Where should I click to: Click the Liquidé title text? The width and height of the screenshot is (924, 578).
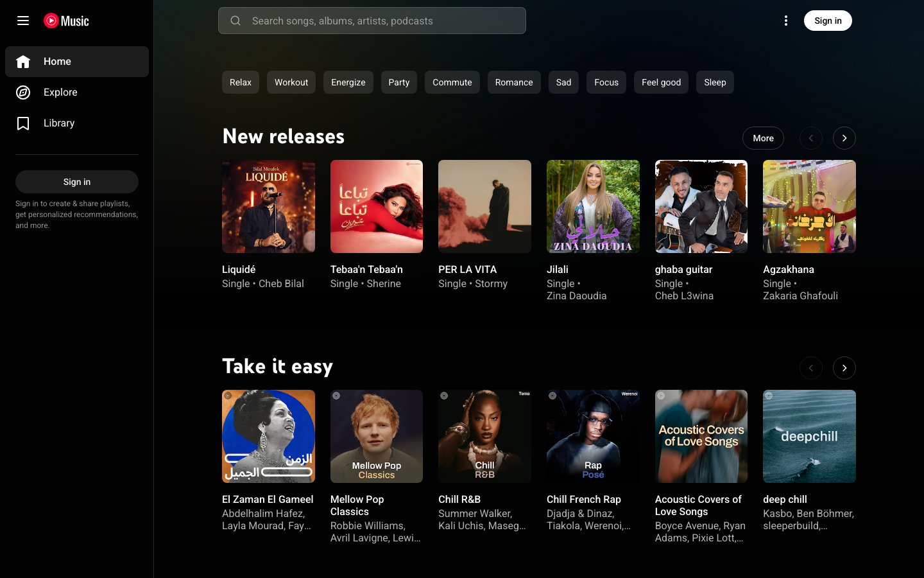(x=239, y=270)
